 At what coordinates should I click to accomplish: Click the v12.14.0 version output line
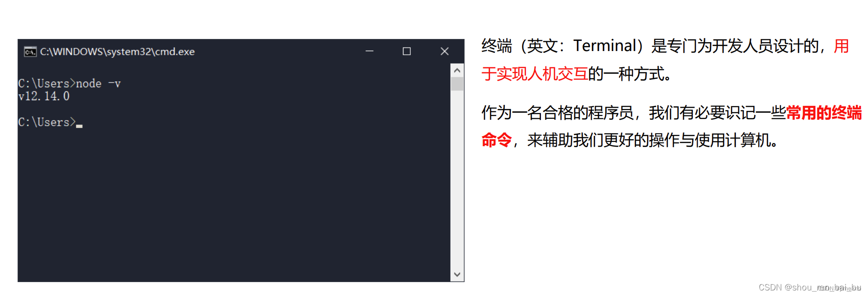(44, 96)
